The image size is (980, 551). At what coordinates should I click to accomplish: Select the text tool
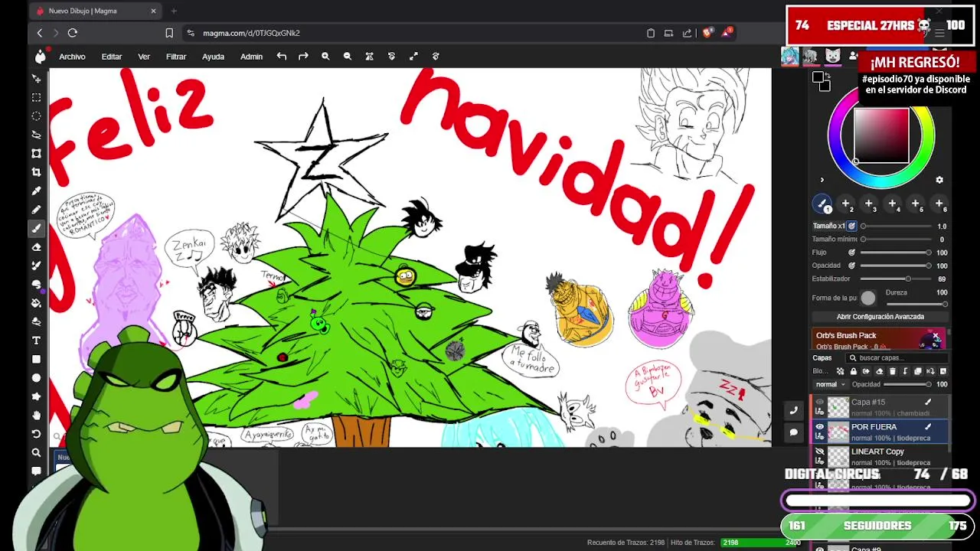pyautogui.click(x=36, y=341)
